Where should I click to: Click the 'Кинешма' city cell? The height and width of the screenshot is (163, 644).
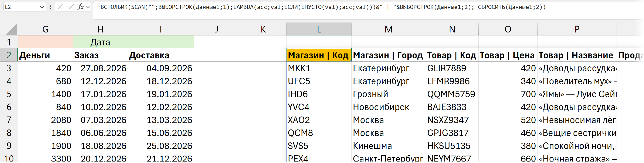389,146
